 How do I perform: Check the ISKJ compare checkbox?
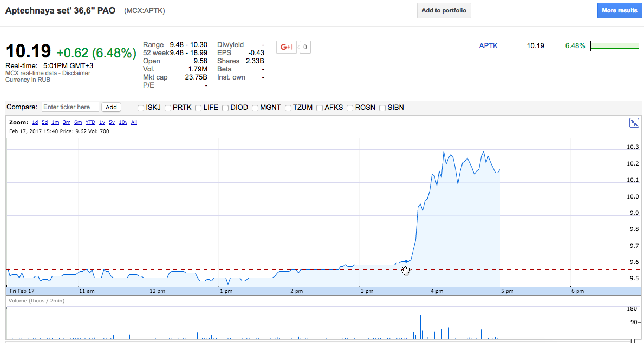click(140, 108)
